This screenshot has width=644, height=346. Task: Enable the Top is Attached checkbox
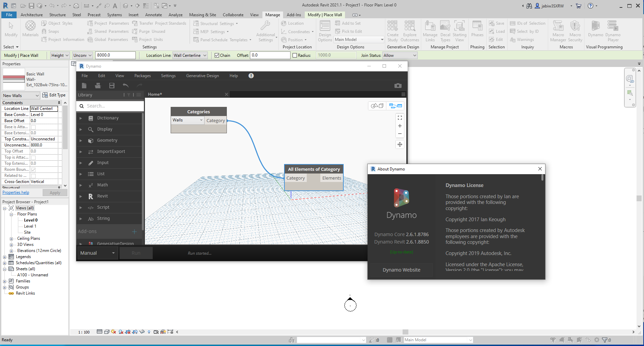coord(33,157)
